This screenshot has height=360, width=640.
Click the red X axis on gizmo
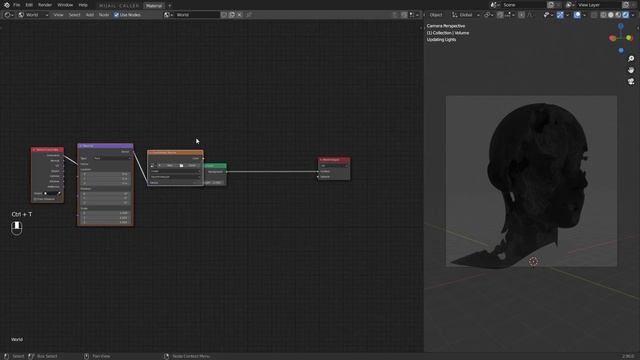coord(612,38)
